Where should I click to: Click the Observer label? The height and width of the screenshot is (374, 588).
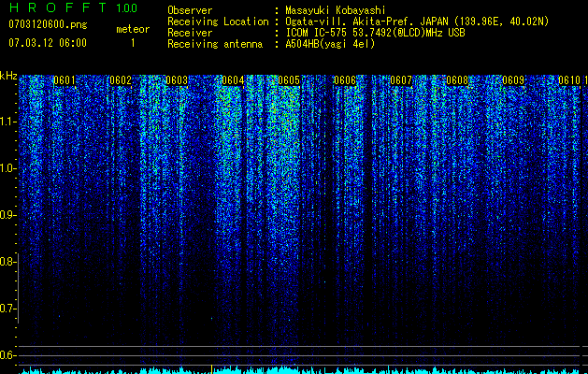pos(190,10)
